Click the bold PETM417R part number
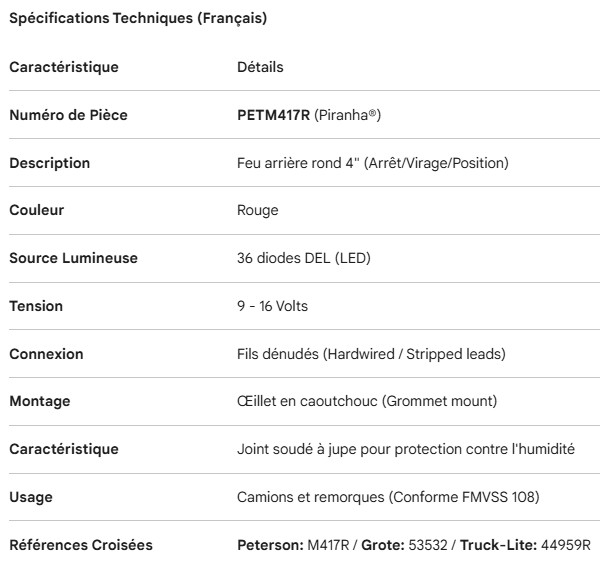Screen dimensions: 600x562 coord(273,115)
